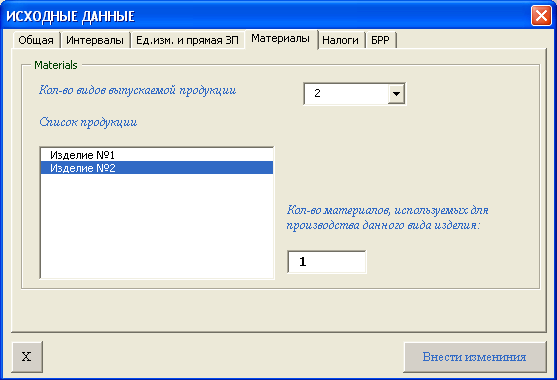This screenshot has width=557, height=380.
Task: Go to Ед.изм. и прямая ЗП tab
Action: (x=187, y=40)
